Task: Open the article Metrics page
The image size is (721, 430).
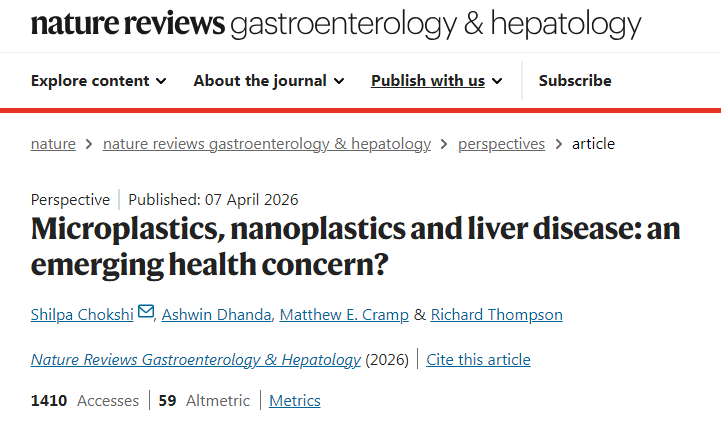Action: coord(295,401)
